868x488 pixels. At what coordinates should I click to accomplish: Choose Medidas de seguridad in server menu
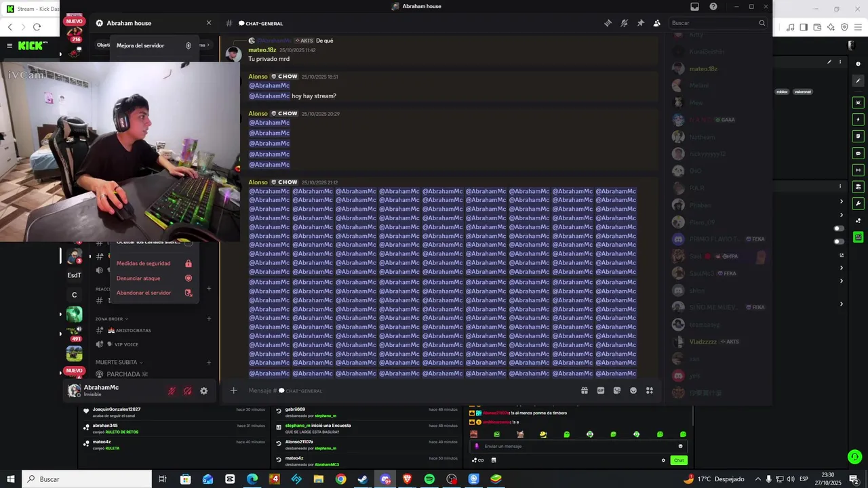click(x=154, y=264)
